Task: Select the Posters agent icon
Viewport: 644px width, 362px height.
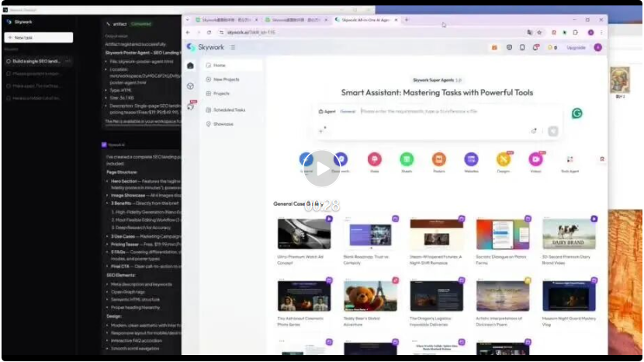Action: pyautogui.click(x=439, y=158)
